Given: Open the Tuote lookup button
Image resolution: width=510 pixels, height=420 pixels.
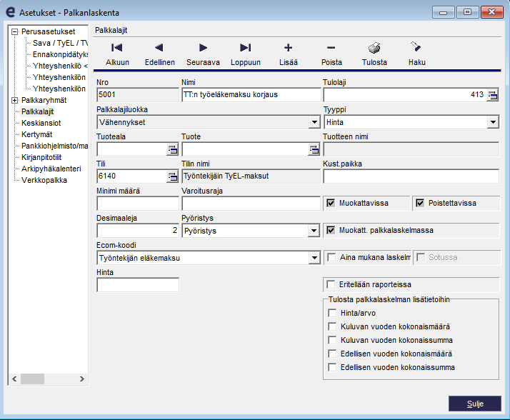Looking at the screenshot, I should 314,150.
